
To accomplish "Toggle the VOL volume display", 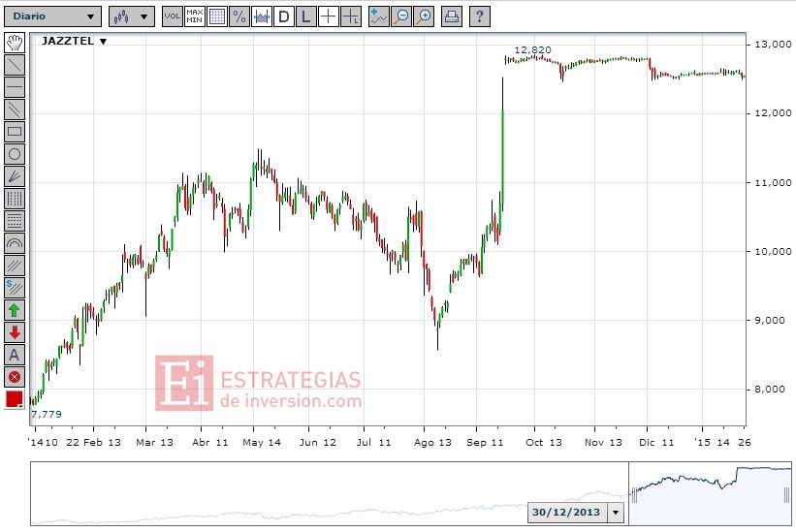I will (x=172, y=16).
